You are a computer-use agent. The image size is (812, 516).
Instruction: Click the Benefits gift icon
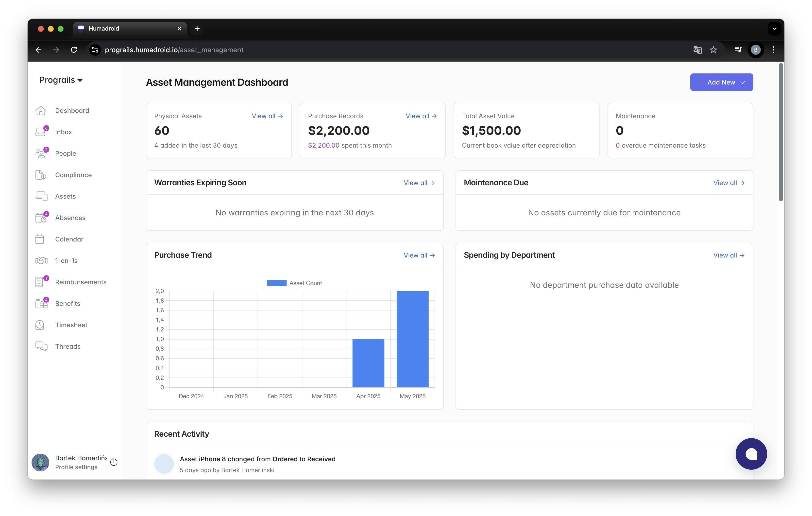(41, 304)
